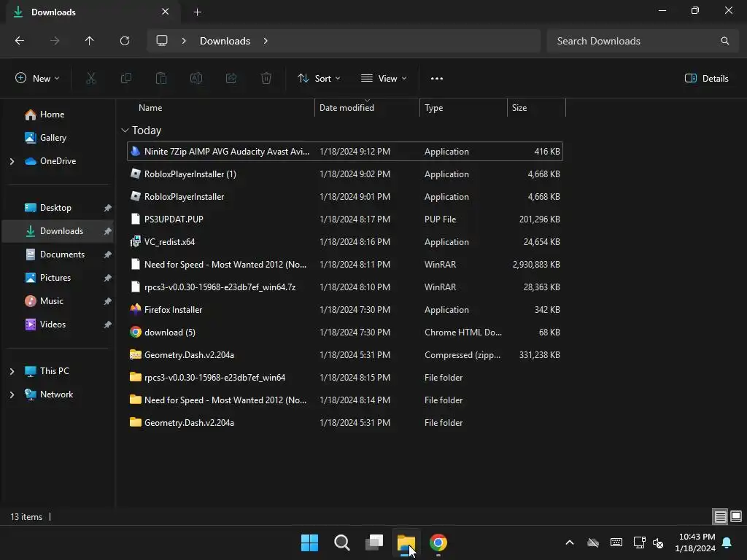
Task: Click the Share icon in toolbar
Action: [231, 79]
